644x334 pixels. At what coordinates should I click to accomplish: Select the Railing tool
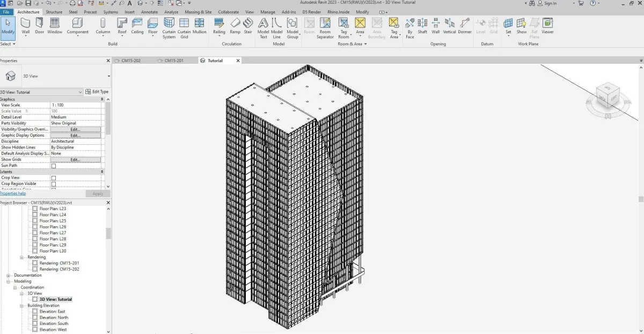[219, 26]
